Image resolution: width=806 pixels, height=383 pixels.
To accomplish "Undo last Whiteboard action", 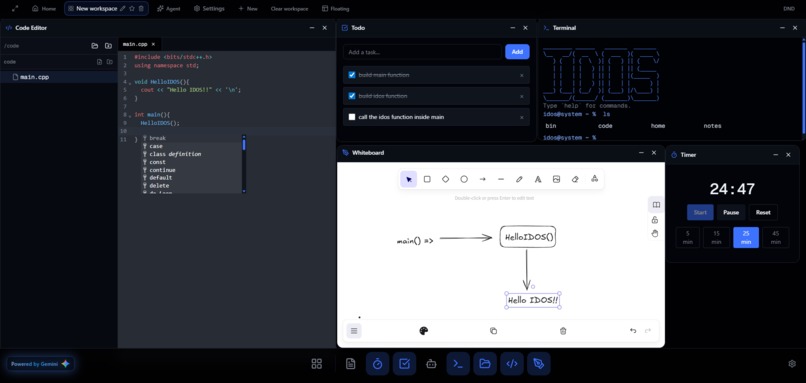I will point(633,331).
